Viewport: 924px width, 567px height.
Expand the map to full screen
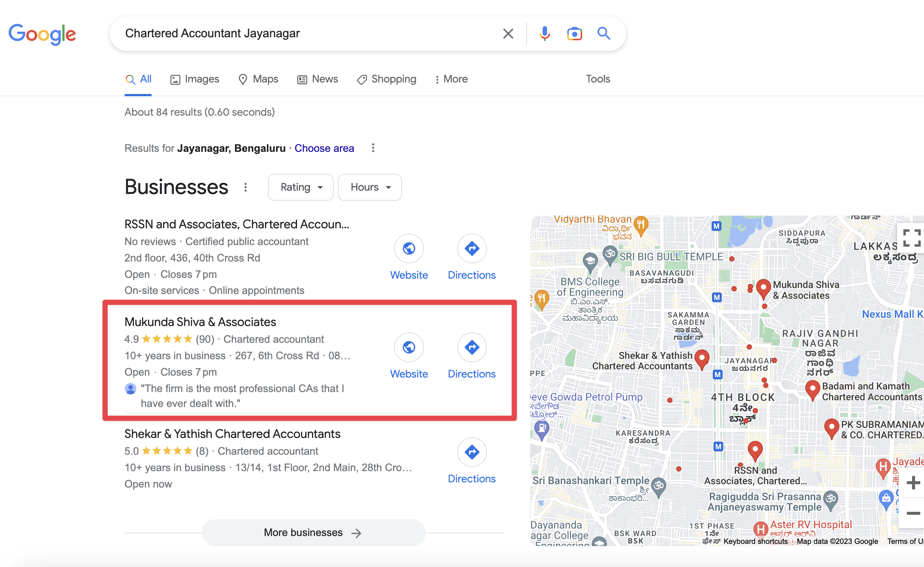click(911, 238)
